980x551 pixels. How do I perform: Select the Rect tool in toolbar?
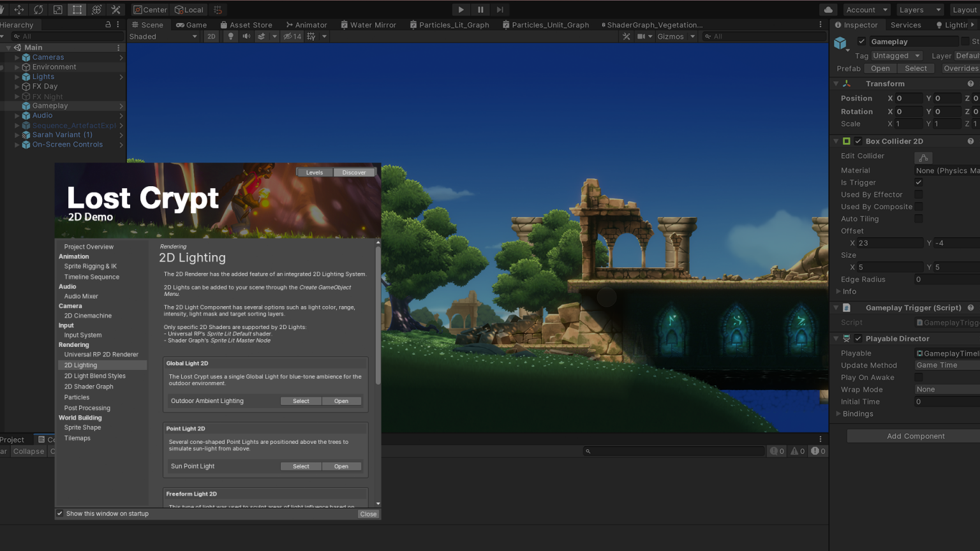pyautogui.click(x=77, y=10)
